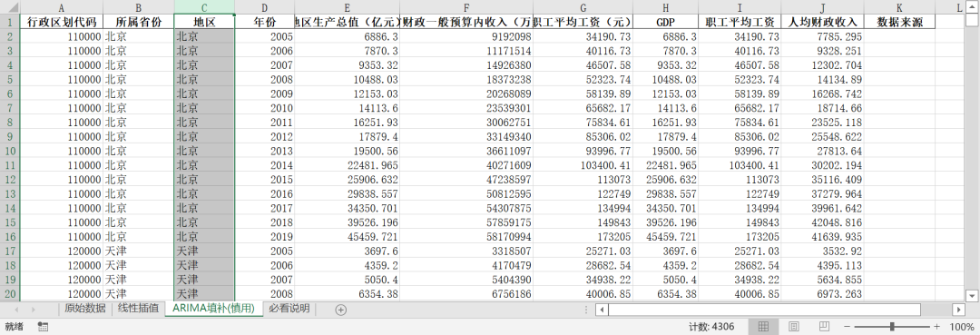
Task: Click the macro recording icon in status bar
Action: pos(44,326)
